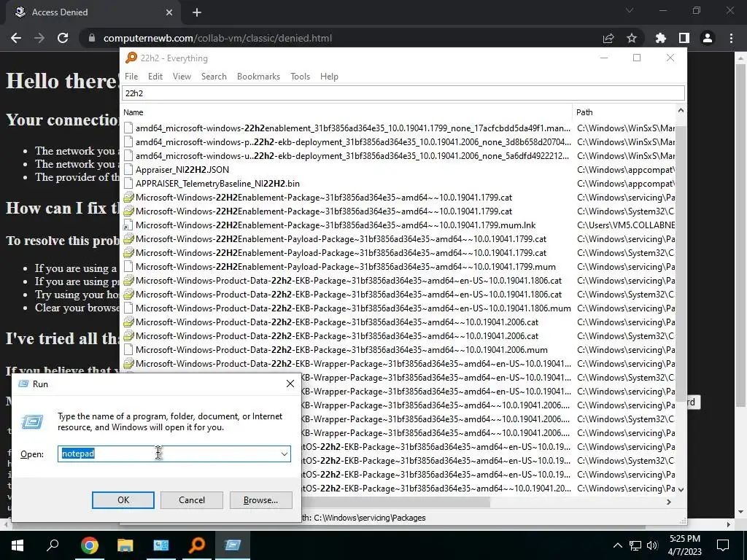
Task: Click file icon of Appraiser_NI22H2.JSON
Action: (x=128, y=169)
